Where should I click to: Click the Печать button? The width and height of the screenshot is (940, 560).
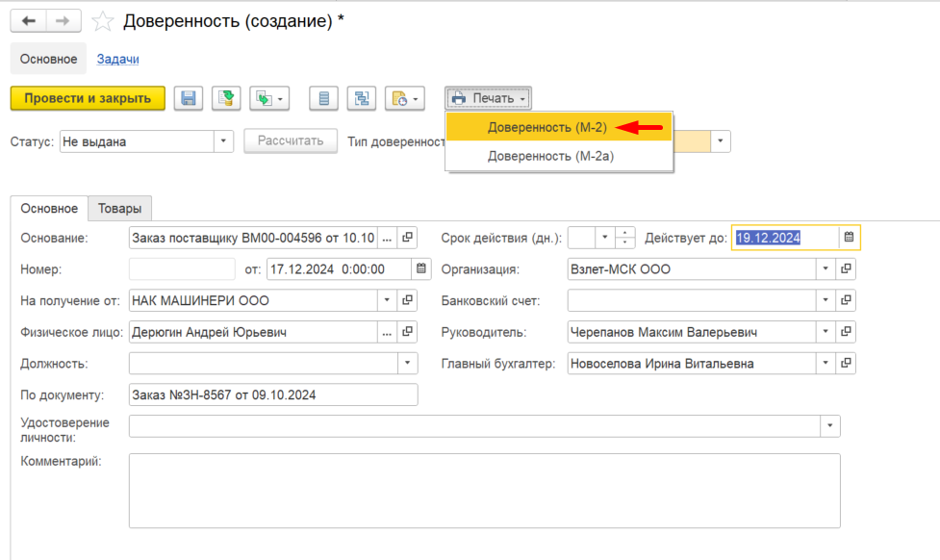point(488,98)
